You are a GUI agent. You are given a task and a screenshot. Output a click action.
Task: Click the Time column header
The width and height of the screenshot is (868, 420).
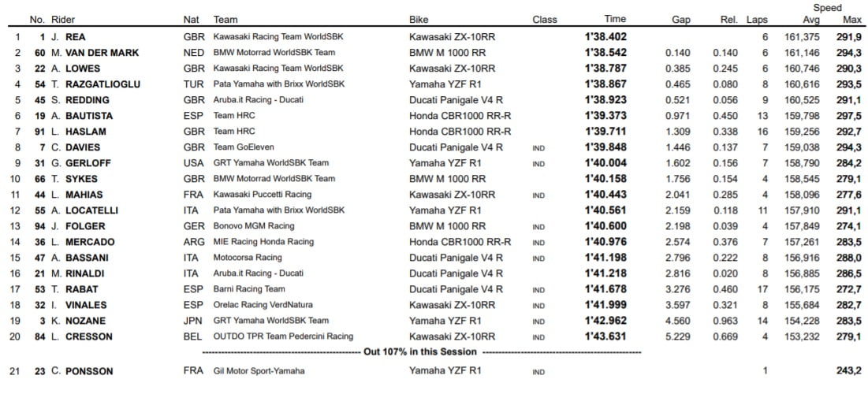pyautogui.click(x=615, y=19)
